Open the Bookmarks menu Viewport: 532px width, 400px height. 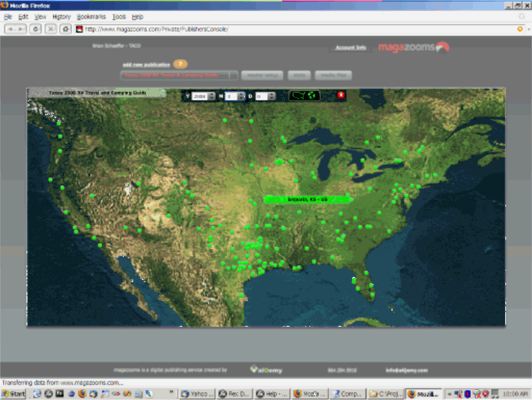point(90,16)
